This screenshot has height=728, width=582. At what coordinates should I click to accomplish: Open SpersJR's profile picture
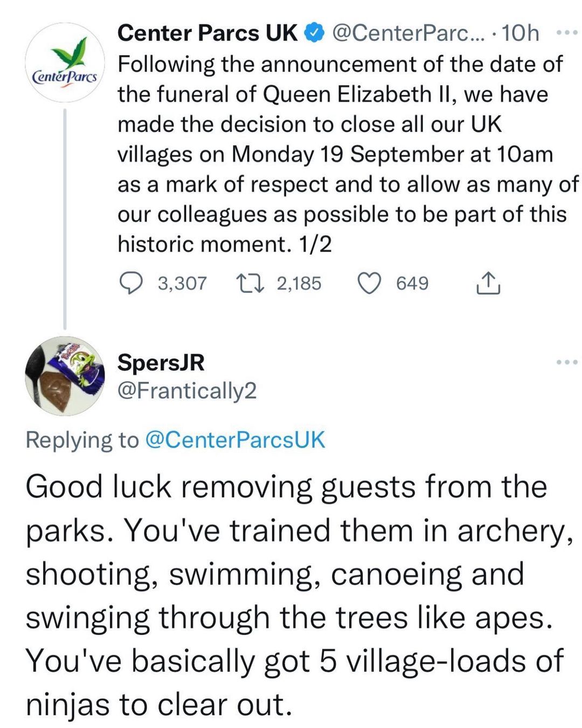pos(65,376)
